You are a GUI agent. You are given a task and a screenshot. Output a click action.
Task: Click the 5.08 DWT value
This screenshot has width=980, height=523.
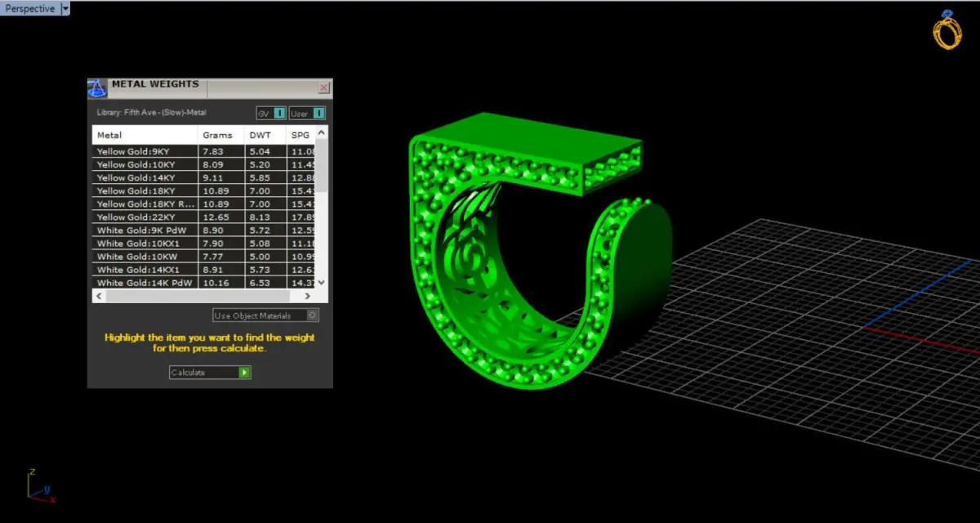(259, 244)
